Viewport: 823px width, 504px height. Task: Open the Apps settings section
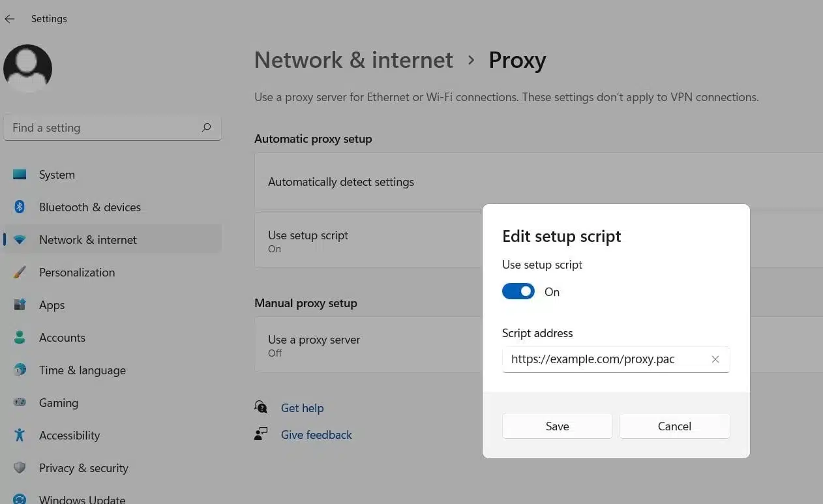tap(52, 305)
